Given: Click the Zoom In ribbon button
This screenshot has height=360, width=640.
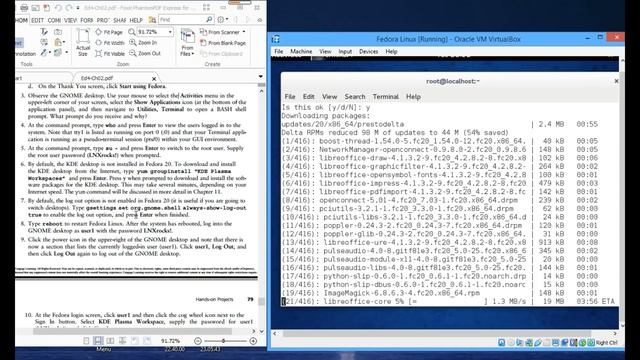Looking at the screenshot, I should [x=143, y=42].
